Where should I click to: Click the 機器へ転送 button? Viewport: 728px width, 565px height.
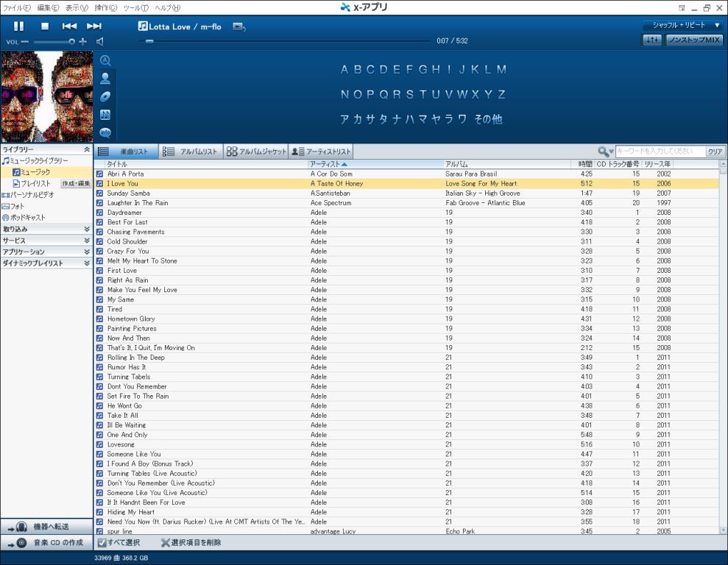point(46,527)
